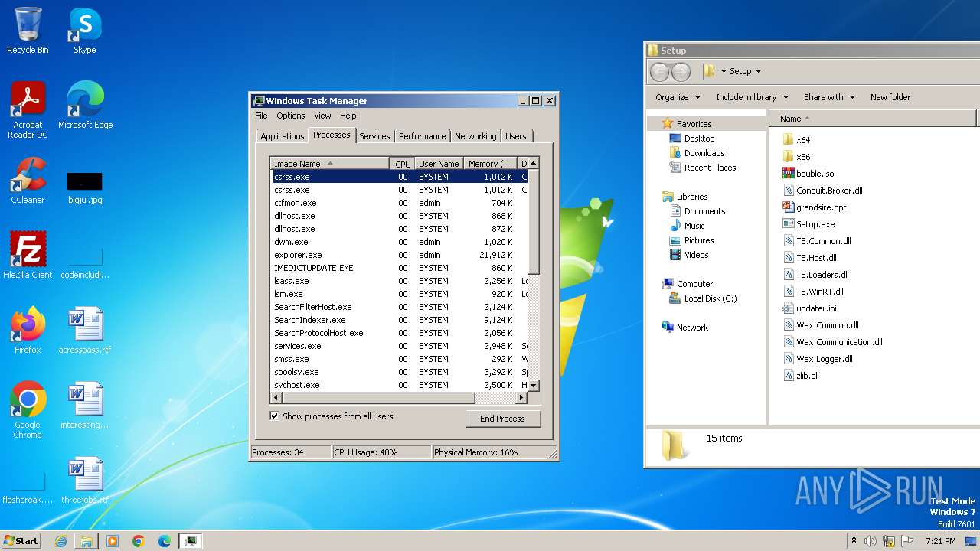
Task: Click the End Process button
Action: pyautogui.click(x=502, y=419)
